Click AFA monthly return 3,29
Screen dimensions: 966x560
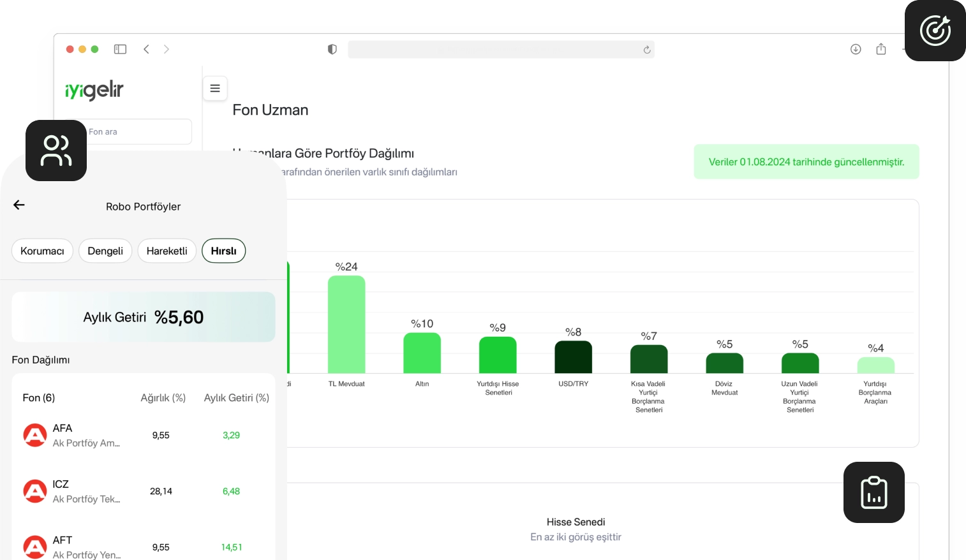coord(231,436)
